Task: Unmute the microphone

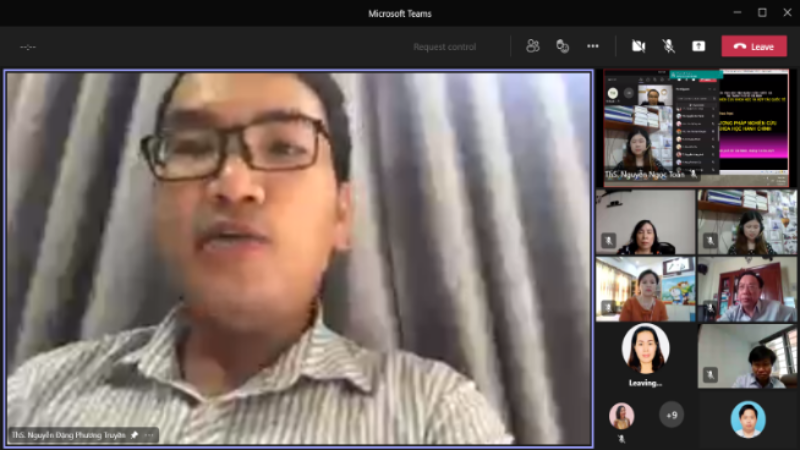Action: pos(668,46)
